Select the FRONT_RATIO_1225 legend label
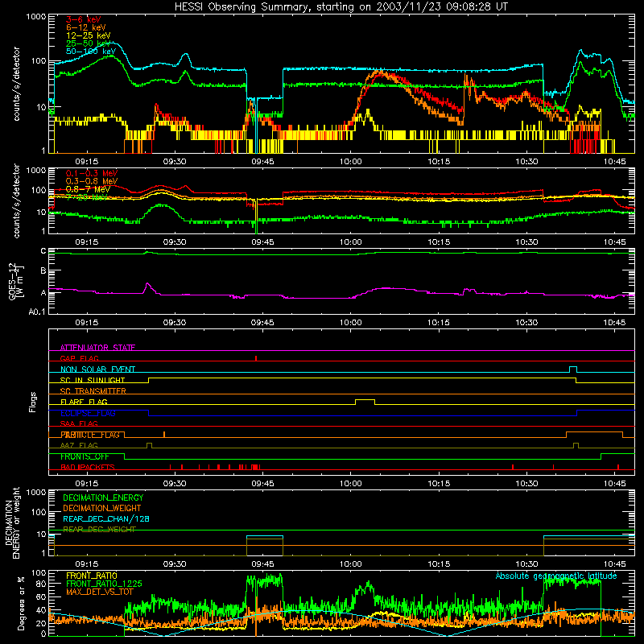Image resolution: width=644 pixels, height=644 pixels. click(x=104, y=584)
